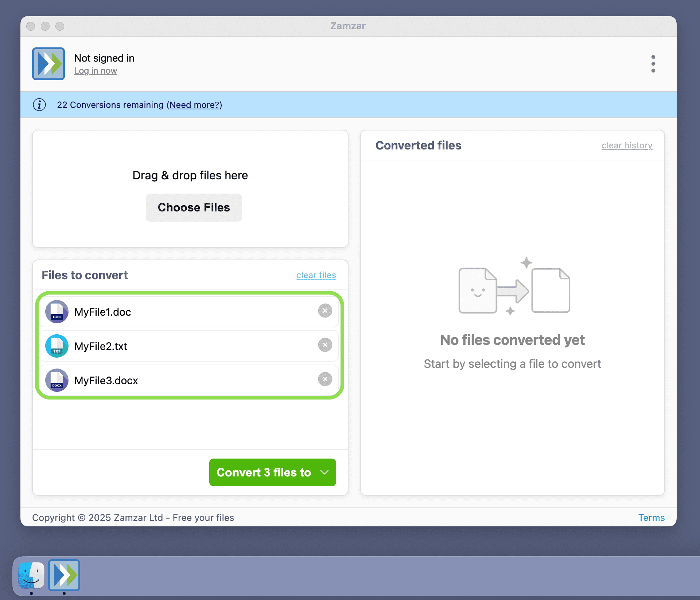Open the Convert 3 files to format dropdown

tap(272, 472)
